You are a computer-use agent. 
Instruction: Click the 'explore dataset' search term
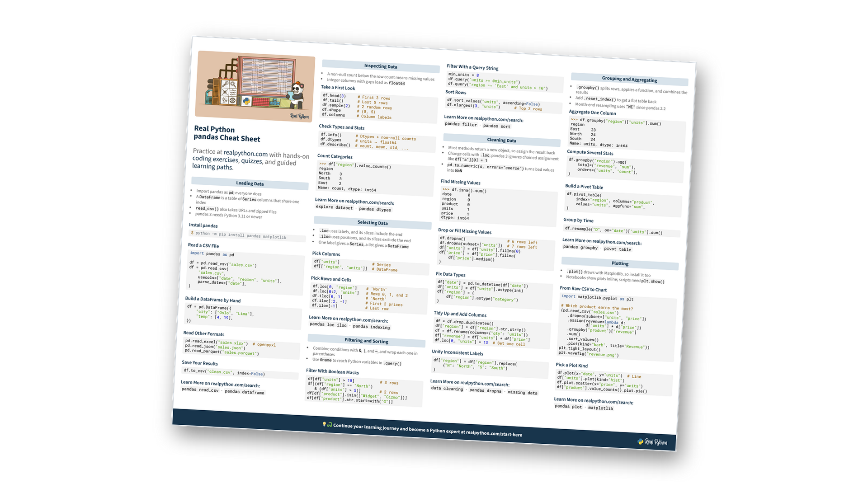click(334, 207)
